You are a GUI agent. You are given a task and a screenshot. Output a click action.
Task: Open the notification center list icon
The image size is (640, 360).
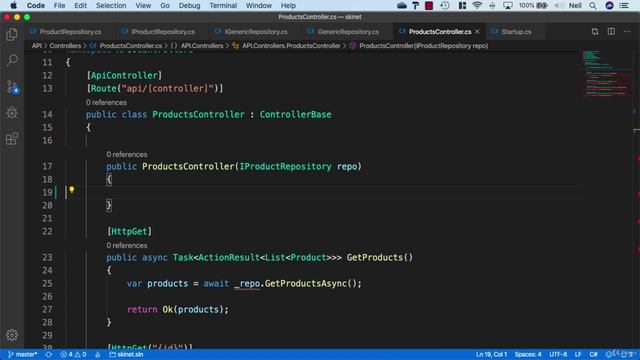pos(624,5)
